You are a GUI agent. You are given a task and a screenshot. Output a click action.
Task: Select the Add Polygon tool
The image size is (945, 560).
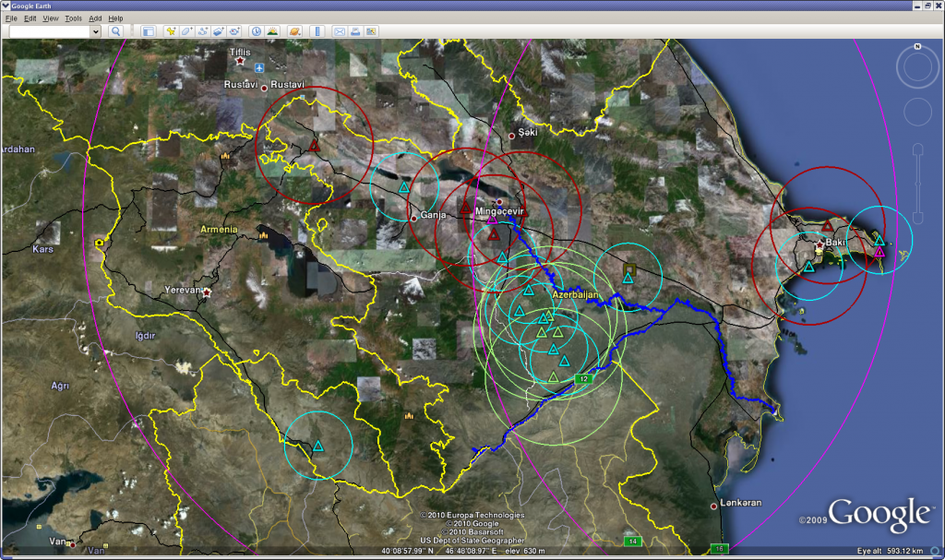pyautogui.click(x=186, y=31)
